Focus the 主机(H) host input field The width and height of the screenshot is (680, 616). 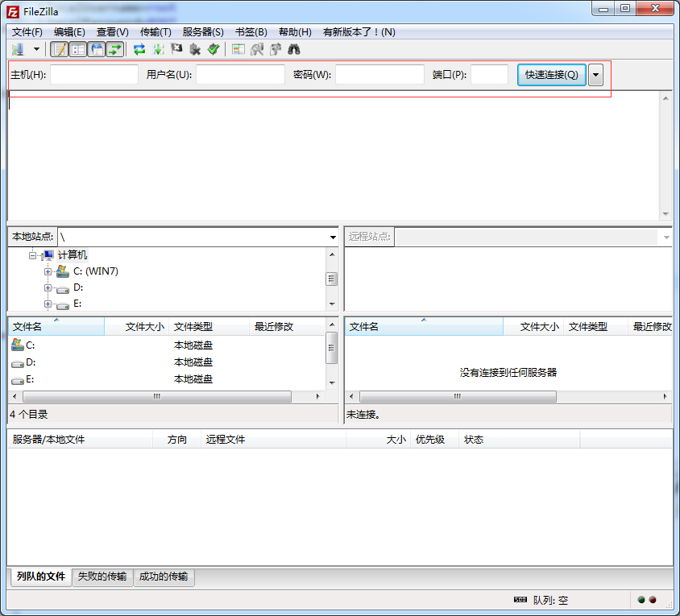coord(94,75)
